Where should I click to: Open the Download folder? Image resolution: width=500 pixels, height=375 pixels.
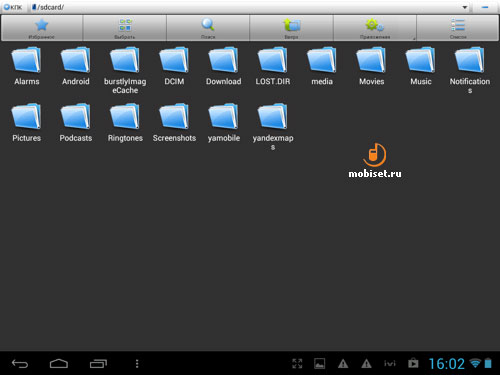click(223, 66)
